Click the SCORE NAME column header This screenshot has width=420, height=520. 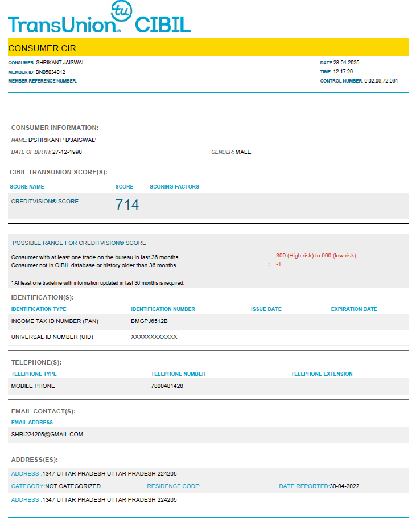coord(27,187)
